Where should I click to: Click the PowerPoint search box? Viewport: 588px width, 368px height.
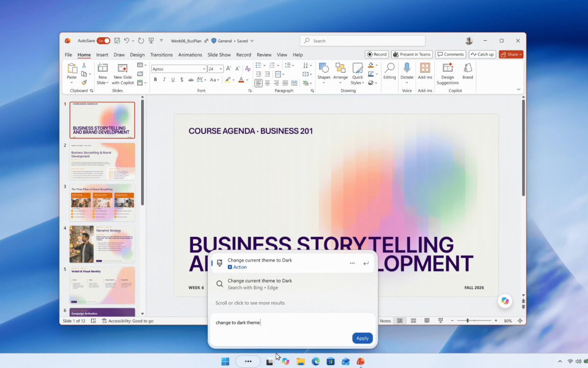tap(363, 41)
